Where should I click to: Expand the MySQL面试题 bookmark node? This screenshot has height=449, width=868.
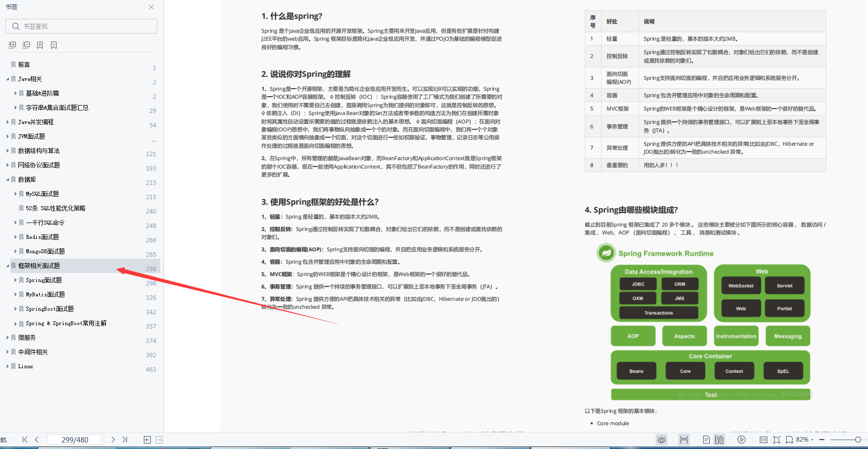(15, 194)
